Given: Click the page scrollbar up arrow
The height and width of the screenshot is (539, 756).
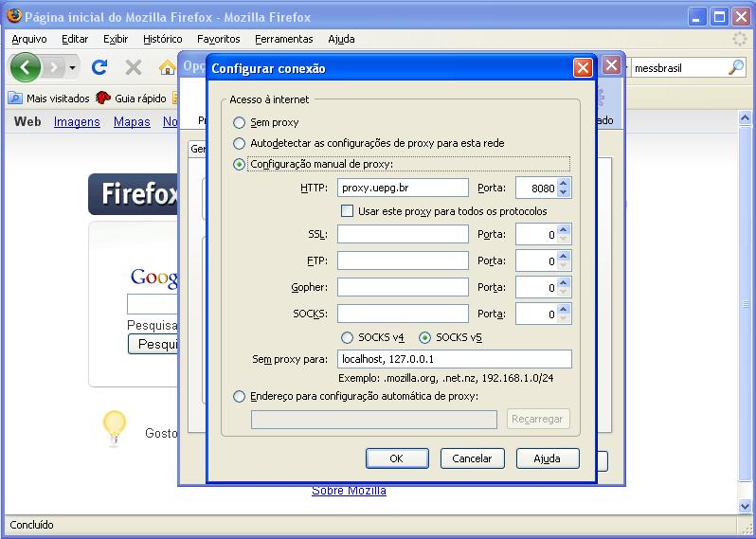Looking at the screenshot, I should (745, 117).
